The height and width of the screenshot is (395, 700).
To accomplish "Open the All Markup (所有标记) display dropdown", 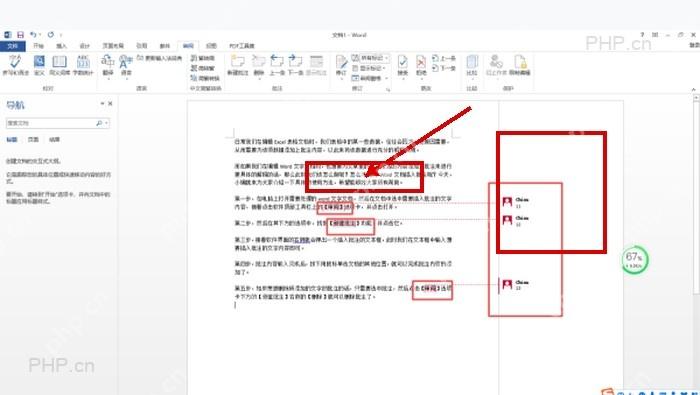I will point(370,58).
